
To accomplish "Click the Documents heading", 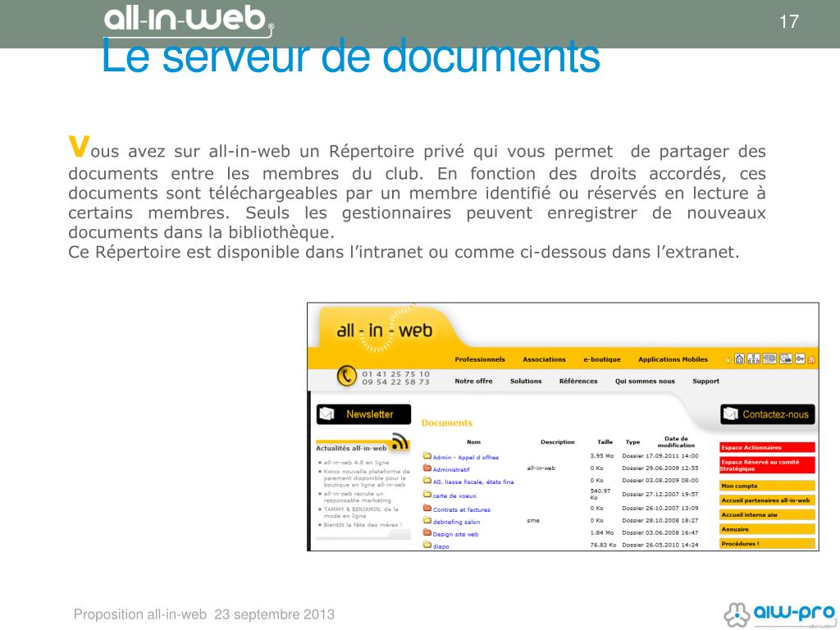I will [447, 422].
